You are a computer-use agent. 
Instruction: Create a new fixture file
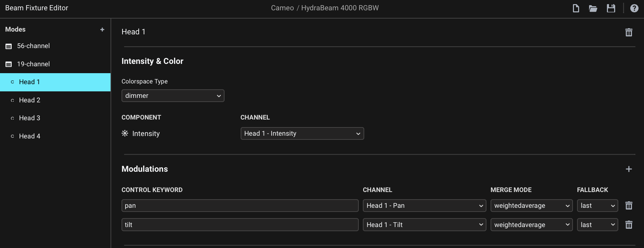click(576, 8)
